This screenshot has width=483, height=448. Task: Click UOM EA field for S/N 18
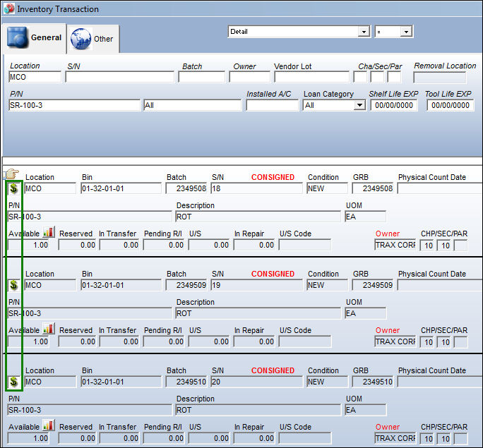click(365, 217)
